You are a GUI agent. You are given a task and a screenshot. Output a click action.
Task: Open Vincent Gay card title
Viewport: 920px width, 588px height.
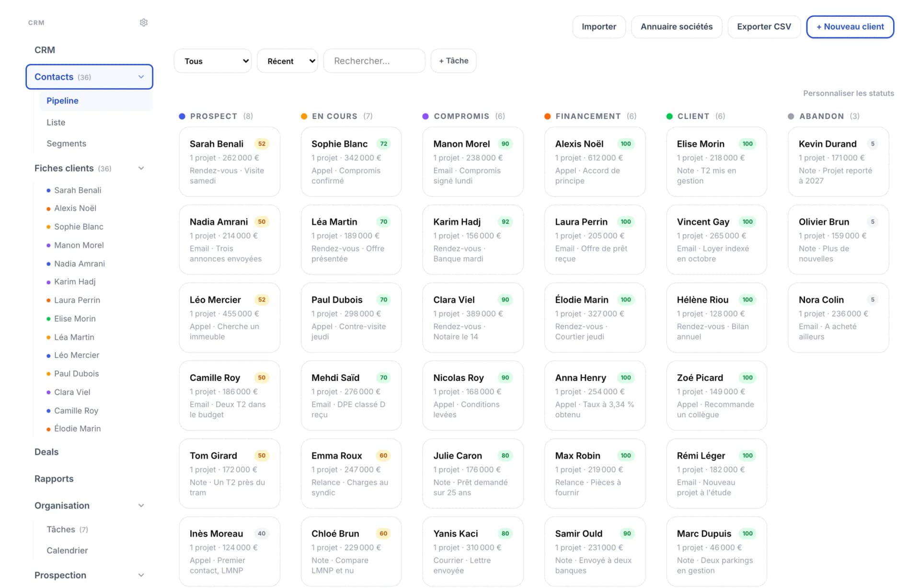pos(703,222)
